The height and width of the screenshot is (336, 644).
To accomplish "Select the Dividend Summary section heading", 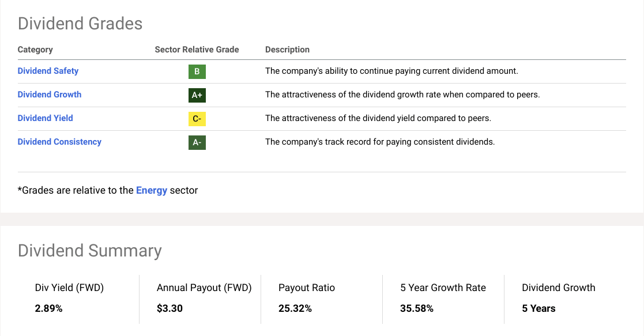I will (89, 251).
